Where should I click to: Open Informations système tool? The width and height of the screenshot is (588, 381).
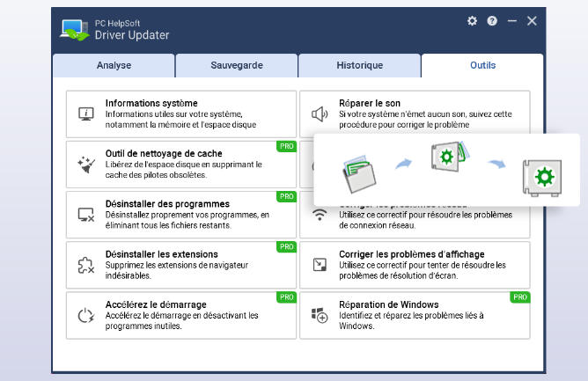tap(181, 114)
